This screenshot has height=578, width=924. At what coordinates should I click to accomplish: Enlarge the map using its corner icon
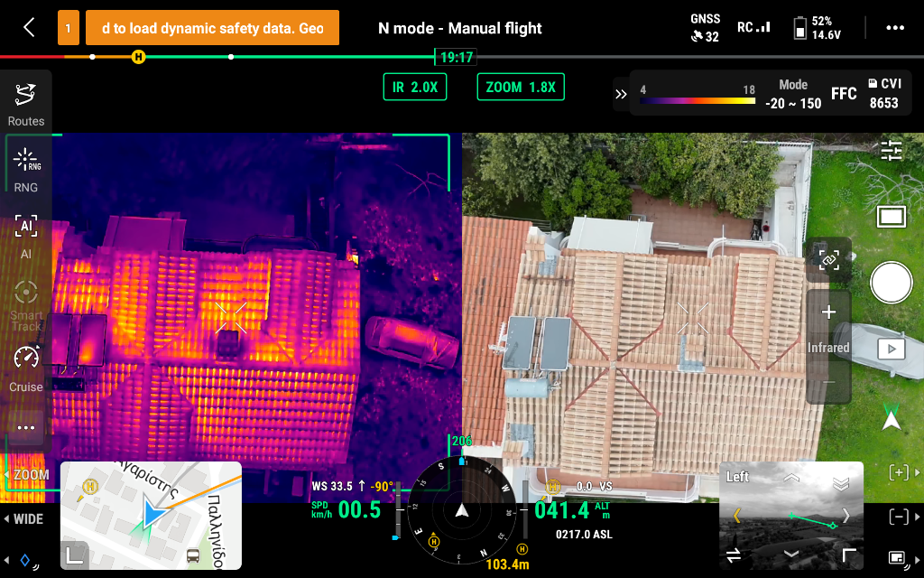coord(75,555)
